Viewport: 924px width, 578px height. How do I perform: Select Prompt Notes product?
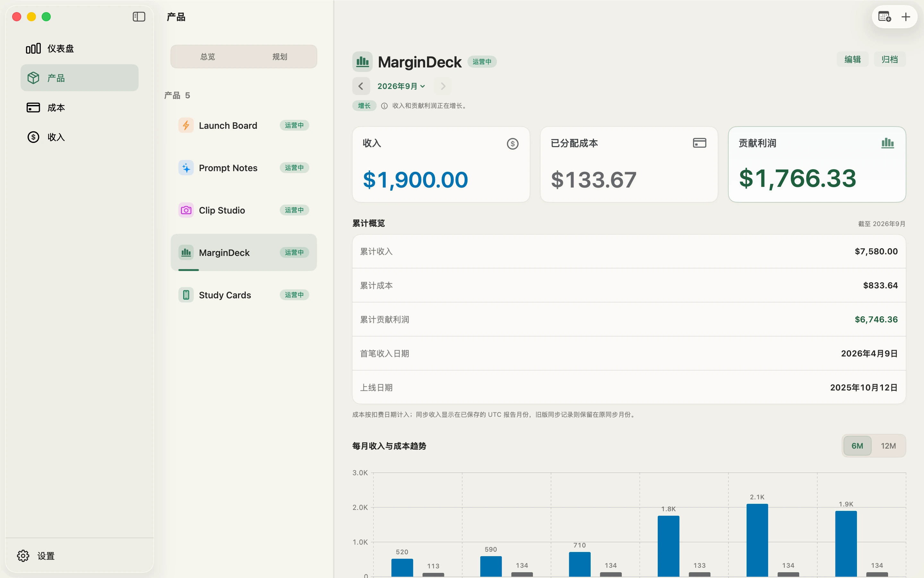point(244,168)
